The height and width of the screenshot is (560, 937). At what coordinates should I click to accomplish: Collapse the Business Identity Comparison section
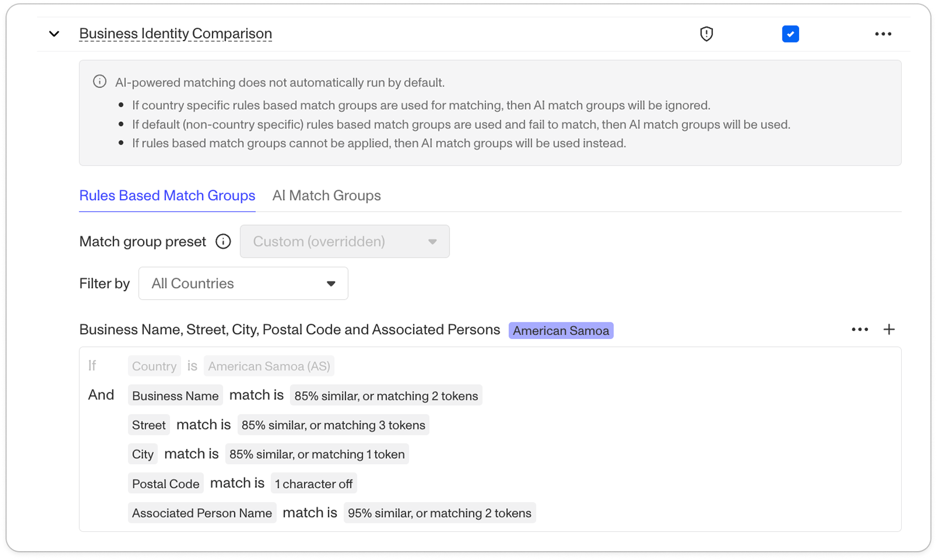[x=54, y=34]
